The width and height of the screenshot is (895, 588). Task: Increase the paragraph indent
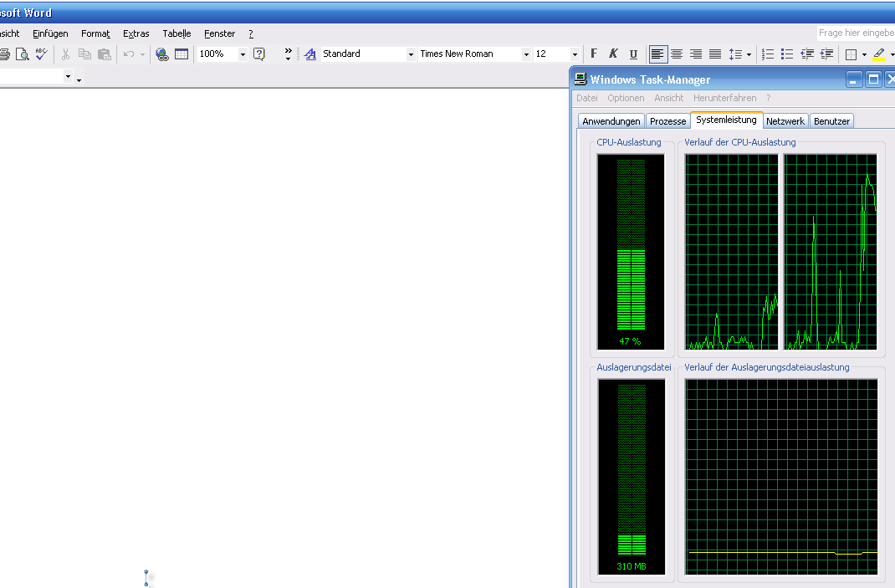click(x=826, y=54)
